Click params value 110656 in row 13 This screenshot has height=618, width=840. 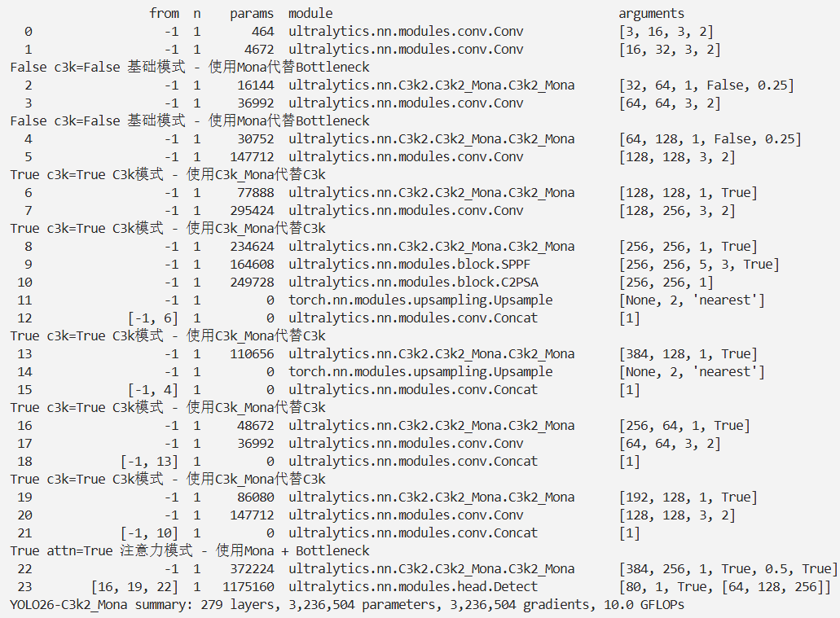tap(252, 354)
